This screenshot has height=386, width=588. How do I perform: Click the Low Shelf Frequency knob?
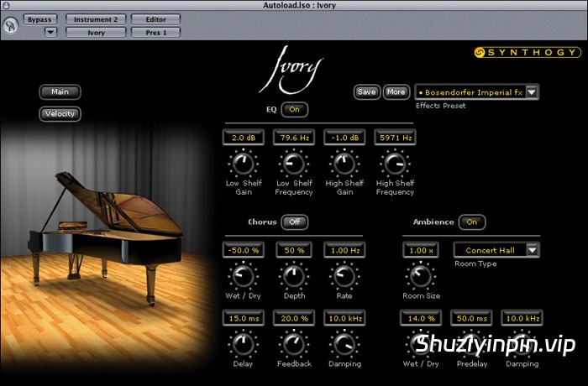pos(294,164)
